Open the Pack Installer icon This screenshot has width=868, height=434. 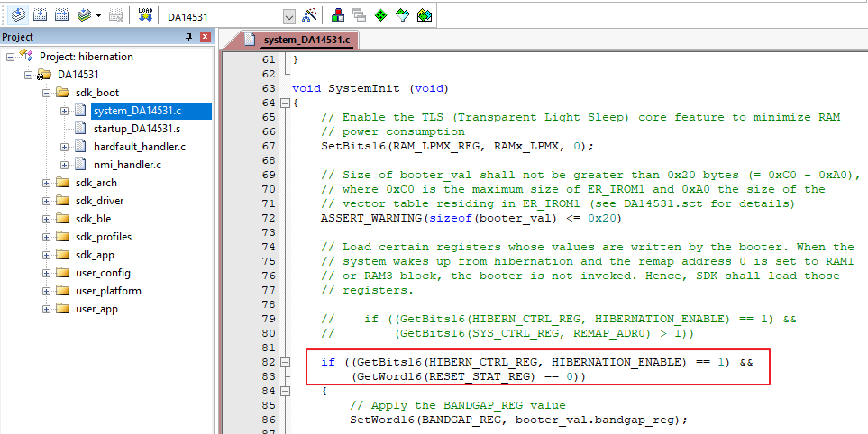coord(424,15)
